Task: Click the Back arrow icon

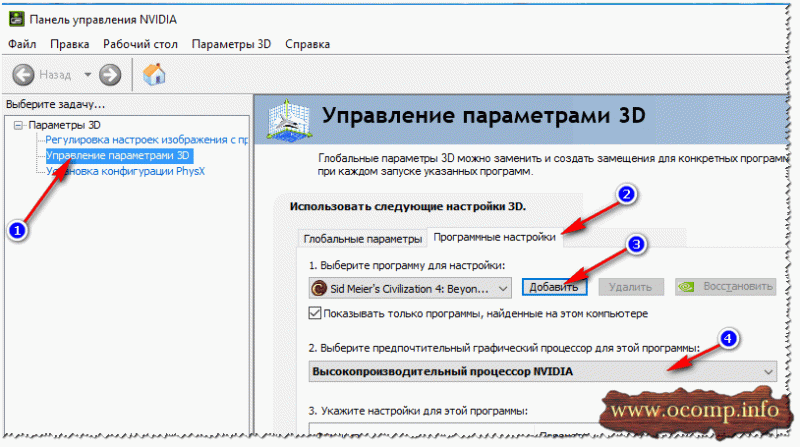Action: [23, 75]
